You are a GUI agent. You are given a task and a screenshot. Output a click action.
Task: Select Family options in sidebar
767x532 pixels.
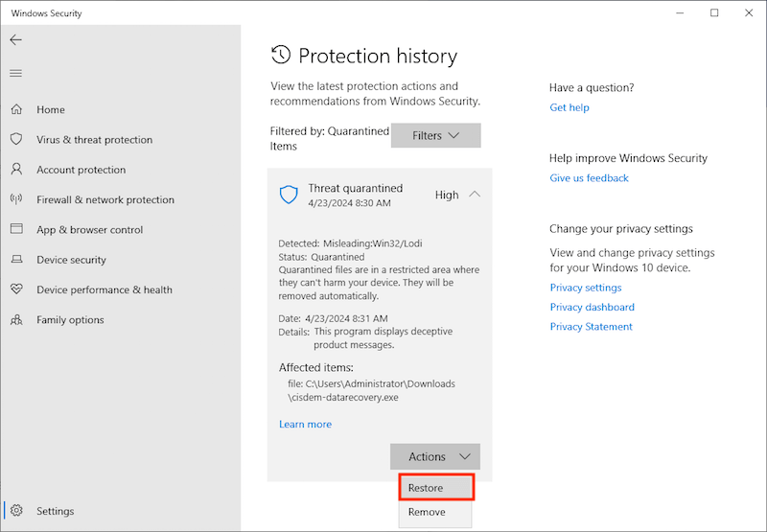tap(70, 320)
